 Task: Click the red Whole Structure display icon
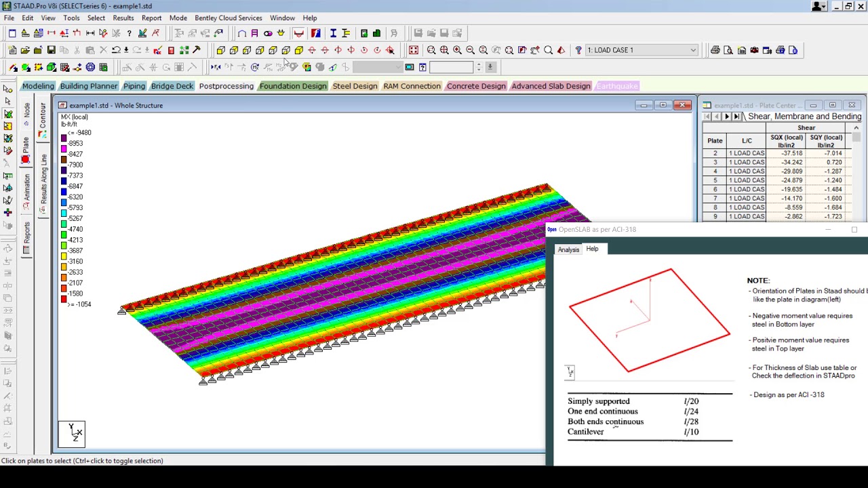pos(414,50)
